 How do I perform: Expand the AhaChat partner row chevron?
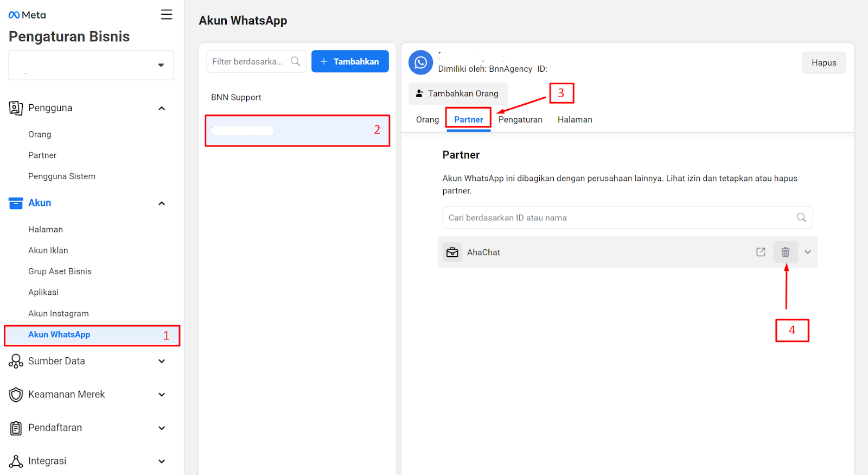pos(808,252)
